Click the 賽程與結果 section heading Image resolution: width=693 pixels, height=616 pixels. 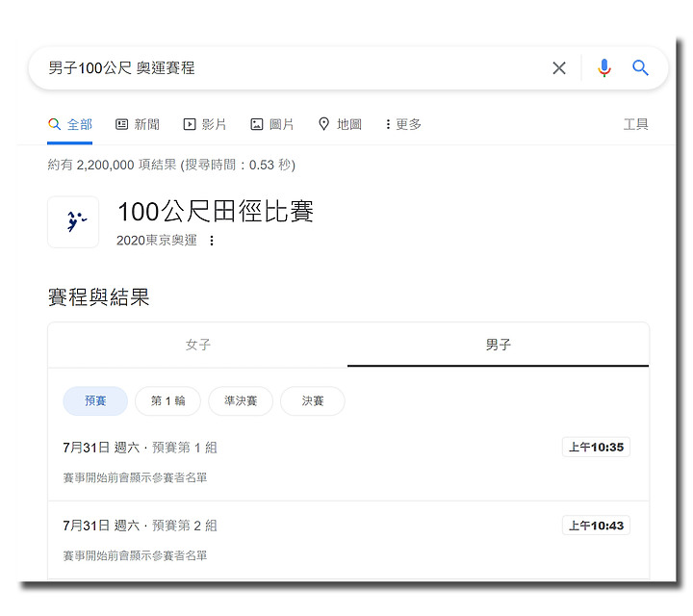coord(99,297)
